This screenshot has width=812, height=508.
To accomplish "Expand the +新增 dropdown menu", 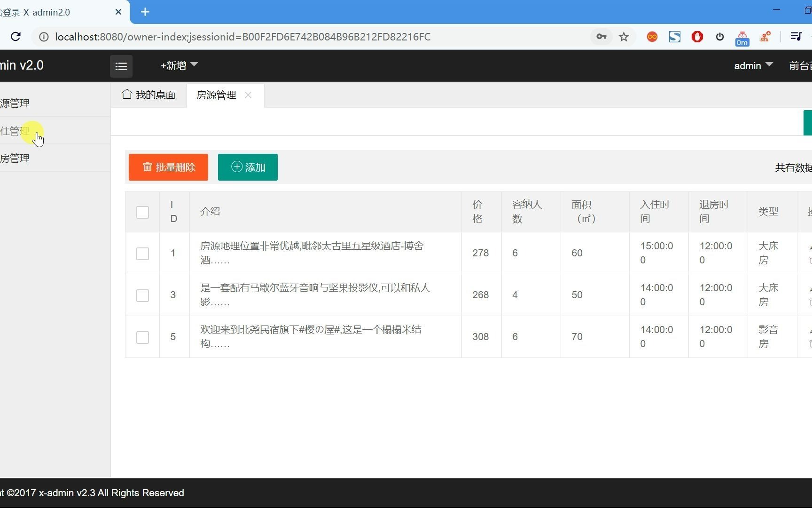I will coord(179,65).
